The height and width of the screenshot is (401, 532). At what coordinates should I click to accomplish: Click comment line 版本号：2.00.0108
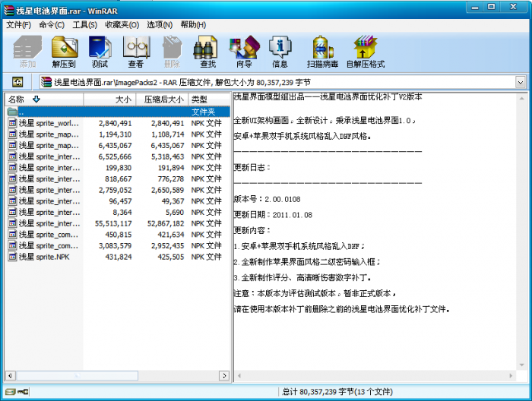click(x=267, y=199)
